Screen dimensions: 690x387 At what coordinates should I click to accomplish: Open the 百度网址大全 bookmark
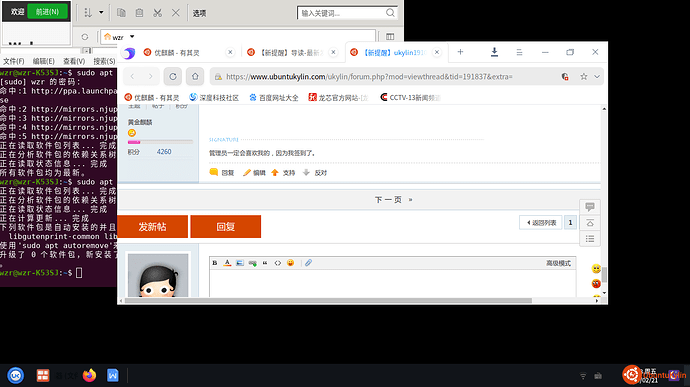pos(274,97)
